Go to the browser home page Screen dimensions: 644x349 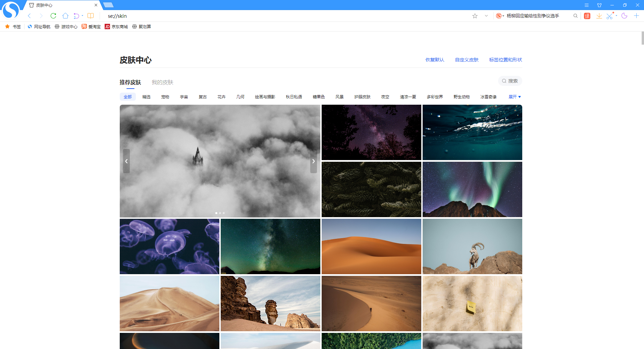pyautogui.click(x=65, y=16)
